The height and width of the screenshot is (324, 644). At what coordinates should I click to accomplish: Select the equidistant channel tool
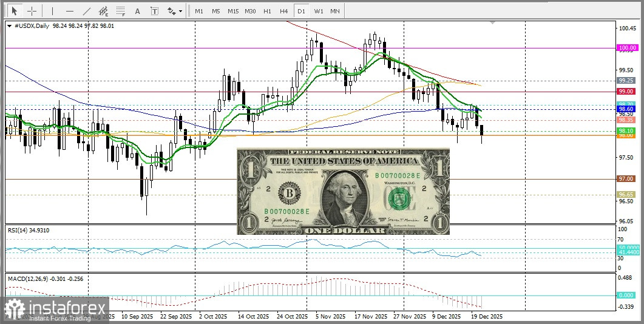(x=104, y=11)
